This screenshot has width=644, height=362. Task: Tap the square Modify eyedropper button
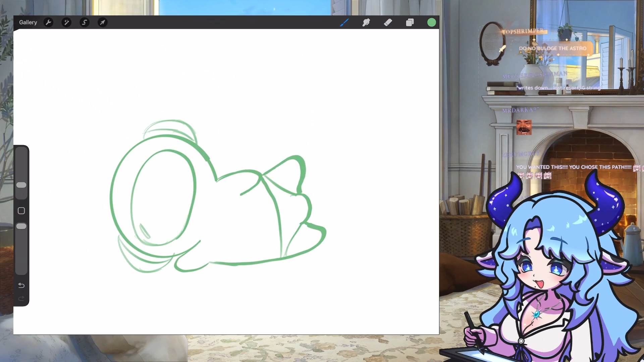click(21, 211)
